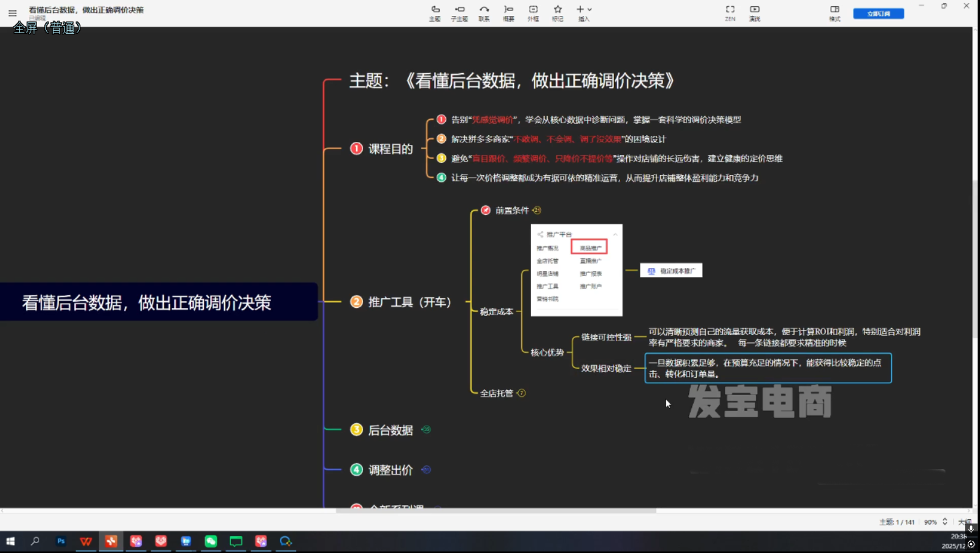Open WPS Office from the taskbar
The image size is (980, 553).
point(86,541)
